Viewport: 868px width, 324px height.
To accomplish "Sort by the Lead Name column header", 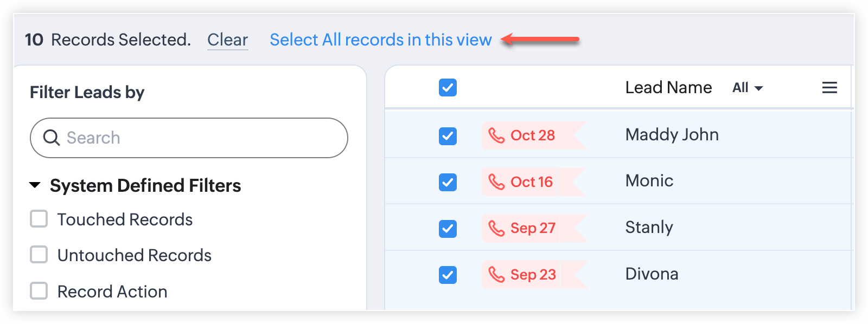I will point(668,88).
